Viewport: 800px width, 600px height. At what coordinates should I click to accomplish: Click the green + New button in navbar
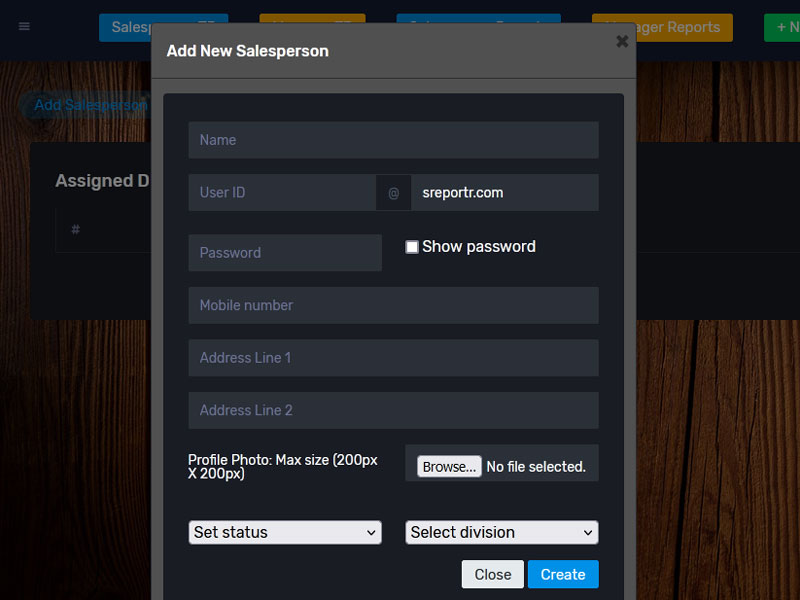click(783, 27)
